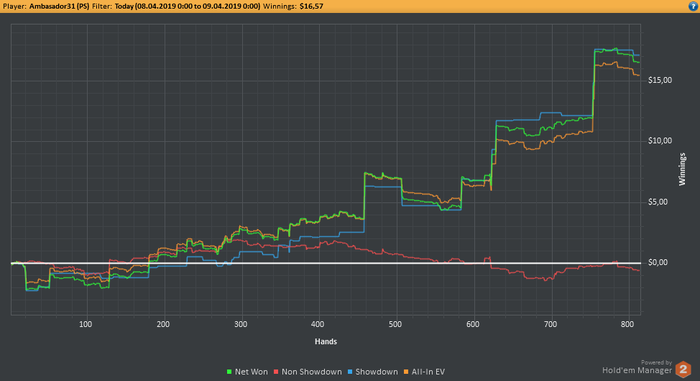Viewport: 700px width, 381px height.
Task: Click the $0,00 y-axis label
Action: [x=658, y=263]
